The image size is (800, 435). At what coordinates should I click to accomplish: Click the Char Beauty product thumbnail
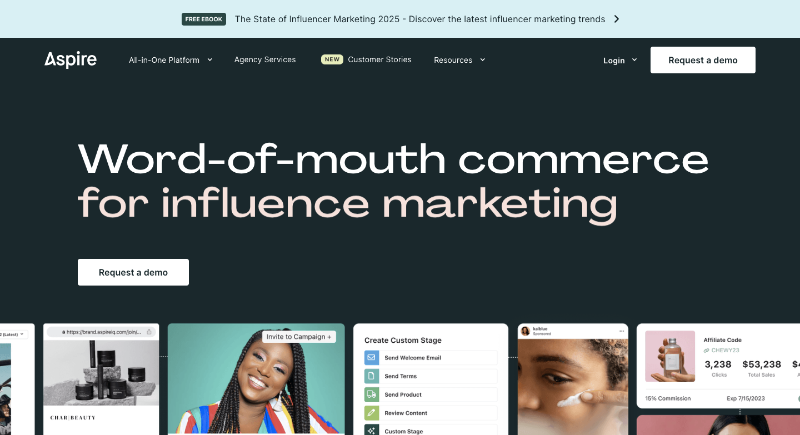(x=101, y=373)
